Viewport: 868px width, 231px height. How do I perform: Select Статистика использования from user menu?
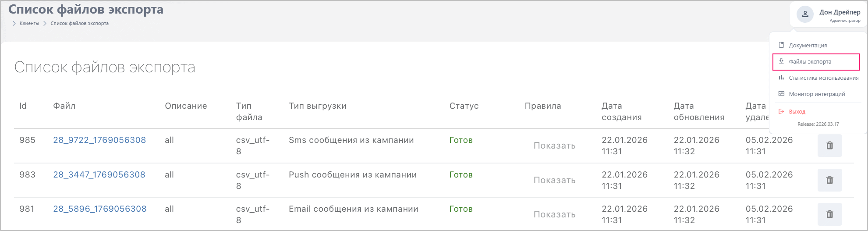point(823,78)
